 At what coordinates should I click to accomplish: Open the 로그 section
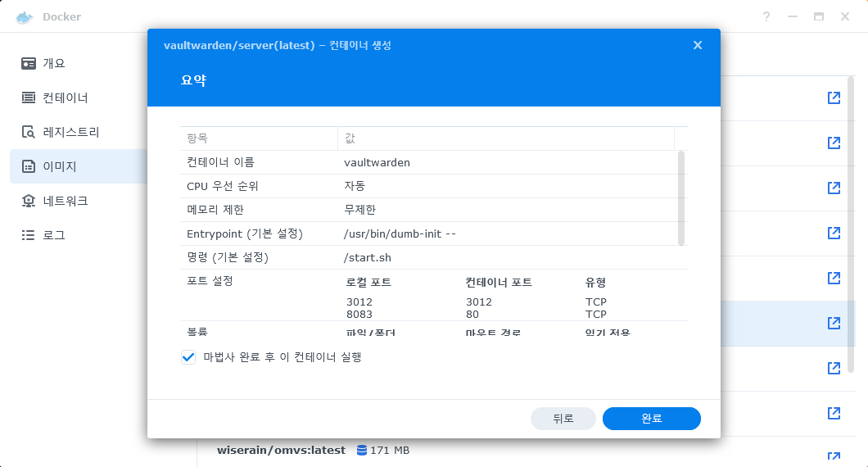tap(78, 235)
